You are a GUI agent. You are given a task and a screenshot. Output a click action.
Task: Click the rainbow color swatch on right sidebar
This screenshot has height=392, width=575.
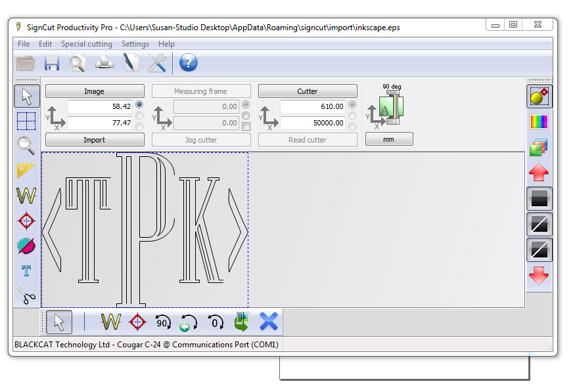539,121
